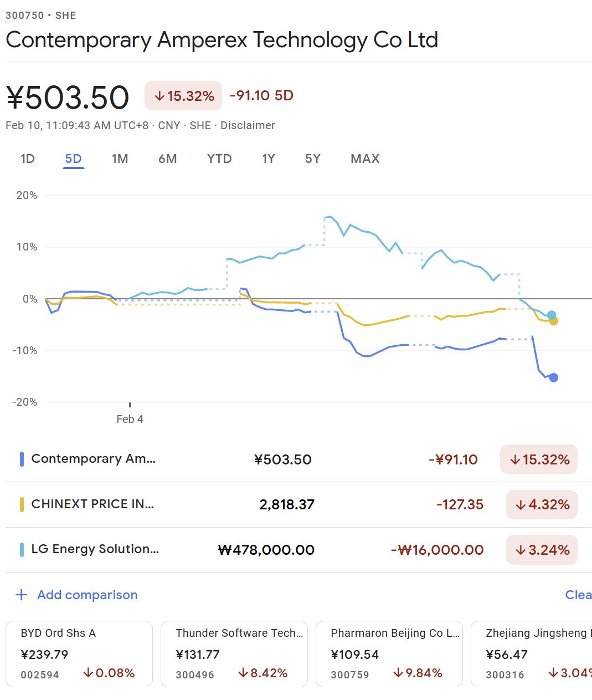Click the down arrow in the LG Energy 3.24% badge
The width and height of the screenshot is (592, 700).
tap(520, 550)
